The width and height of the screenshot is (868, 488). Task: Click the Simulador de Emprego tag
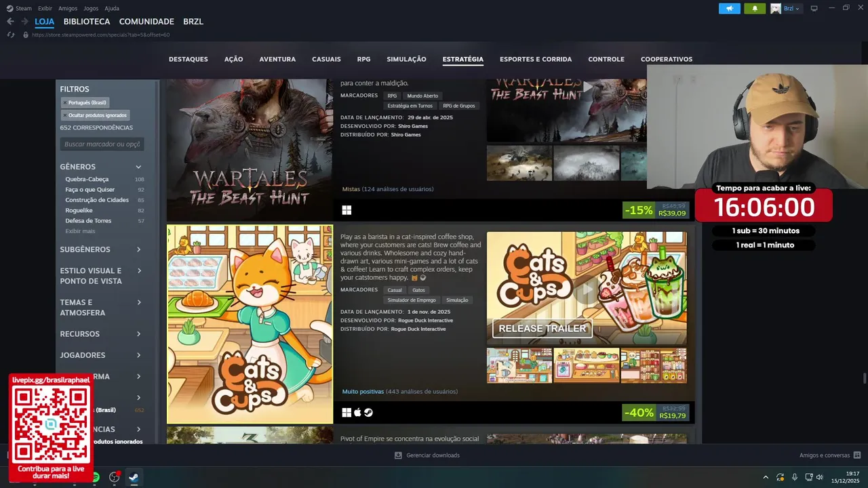[x=412, y=300]
